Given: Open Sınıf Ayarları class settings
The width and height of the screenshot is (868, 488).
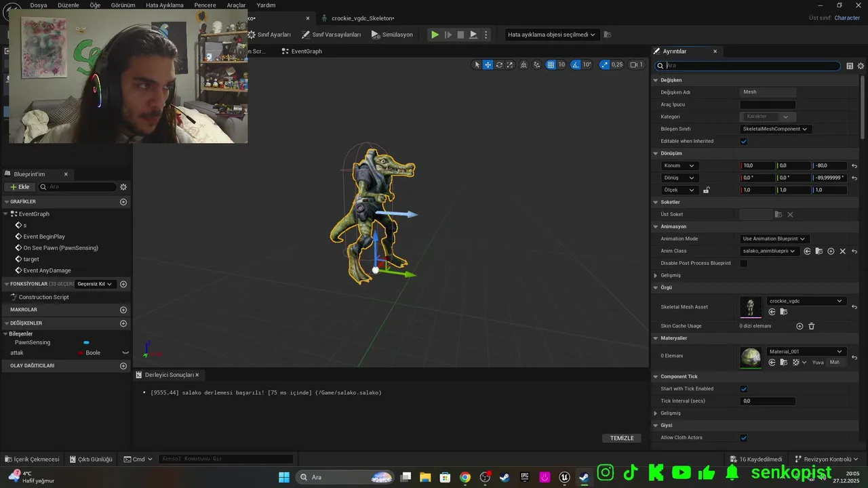Looking at the screenshot, I should coord(269,35).
